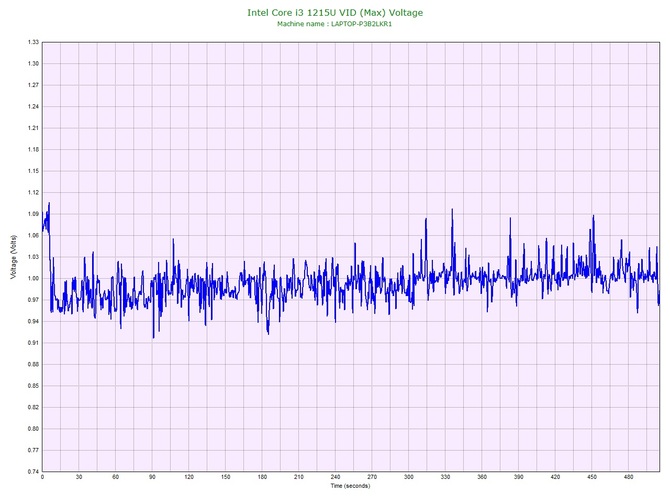
Task: Select the 0.91 tick on the voltage axis
Action: [x=33, y=343]
